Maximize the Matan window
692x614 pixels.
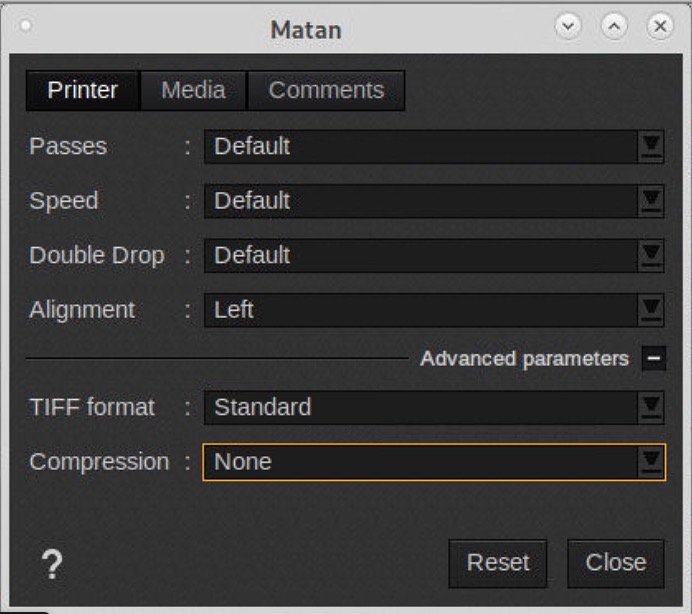click(x=614, y=27)
